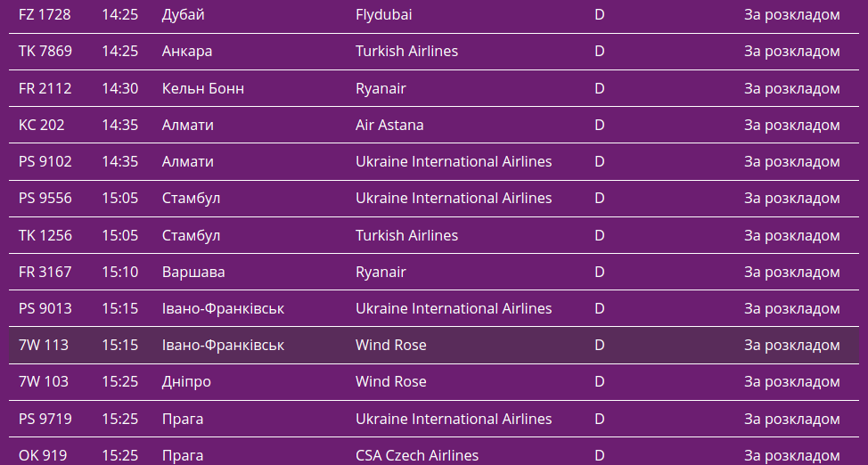
Task: Click the Дніпро destination
Action: [x=186, y=381]
